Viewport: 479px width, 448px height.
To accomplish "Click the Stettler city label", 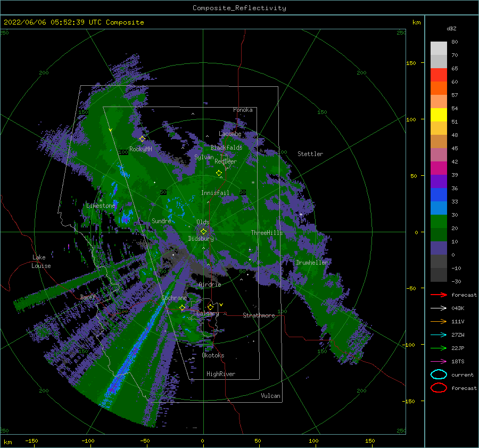I will point(310,154).
